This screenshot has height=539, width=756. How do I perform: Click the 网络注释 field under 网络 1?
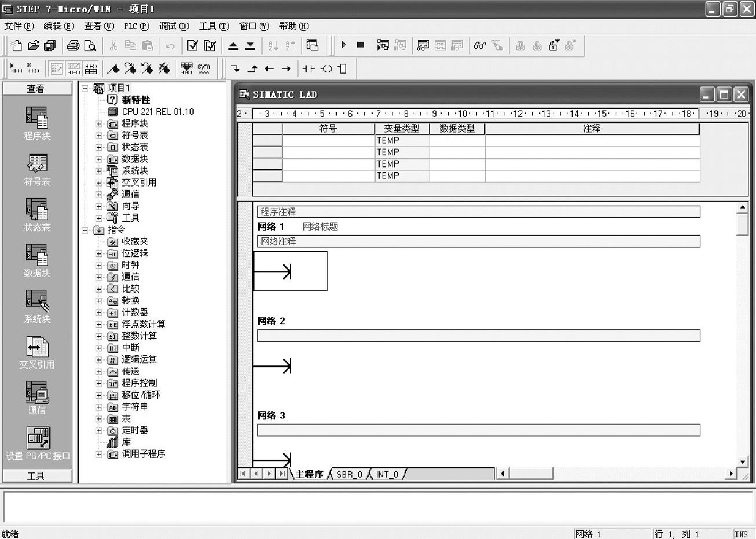pos(478,241)
